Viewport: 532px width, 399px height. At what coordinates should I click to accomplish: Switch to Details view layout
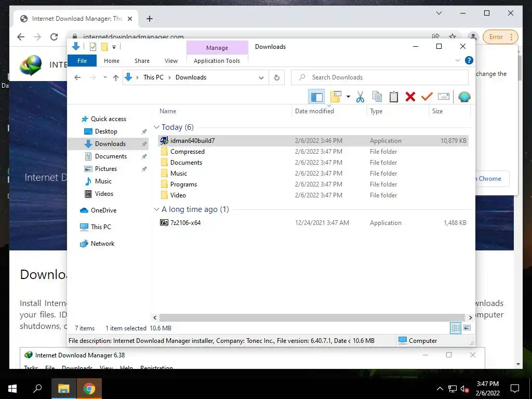point(456,328)
